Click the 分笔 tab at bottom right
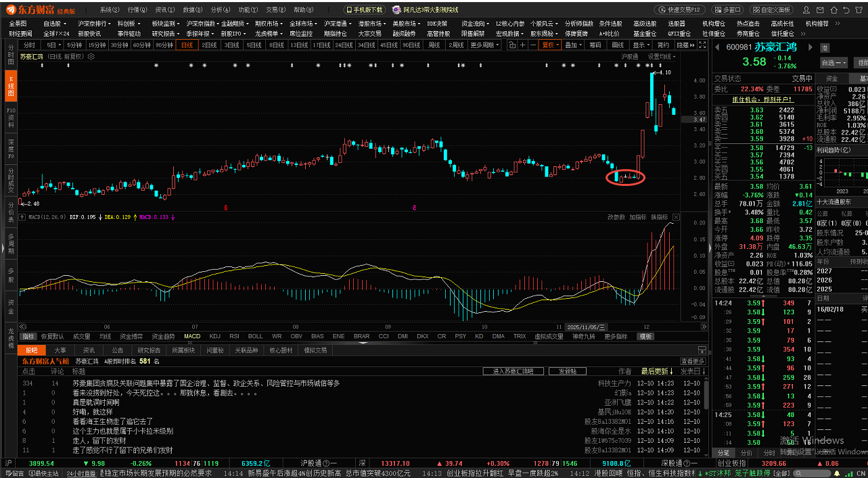The height and width of the screenshot is (478, 868). click(x=723, y=452)
